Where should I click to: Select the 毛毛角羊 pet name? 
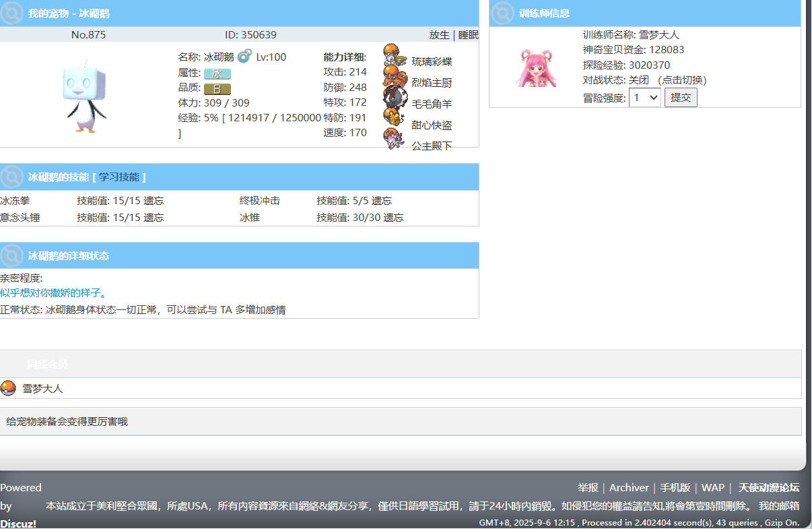pos(432,104)
